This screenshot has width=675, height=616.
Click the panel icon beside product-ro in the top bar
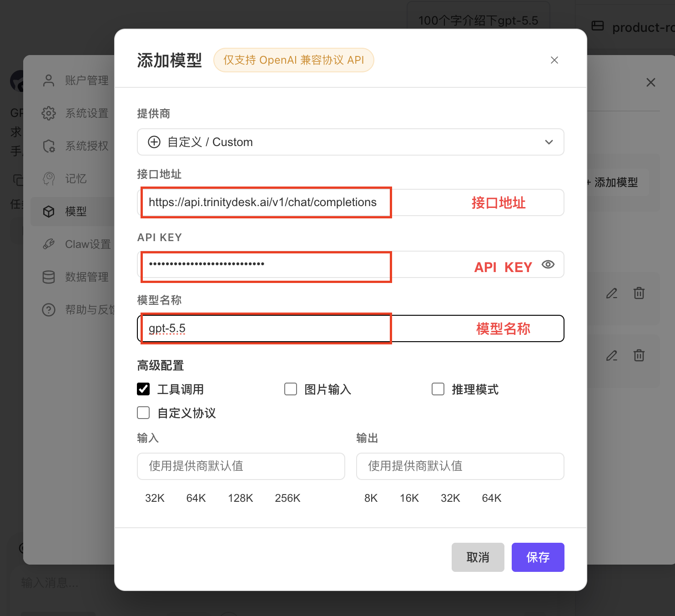click(x=598, y=26)
